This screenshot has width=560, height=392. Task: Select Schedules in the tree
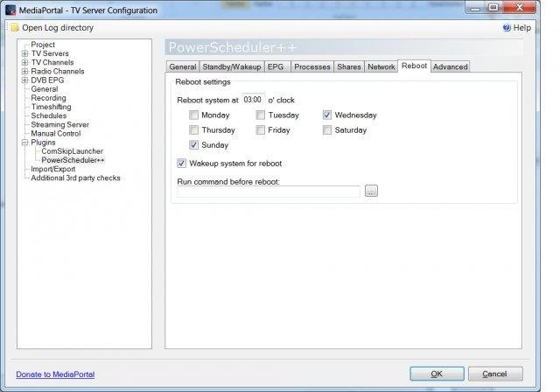[x=49, y=115]
